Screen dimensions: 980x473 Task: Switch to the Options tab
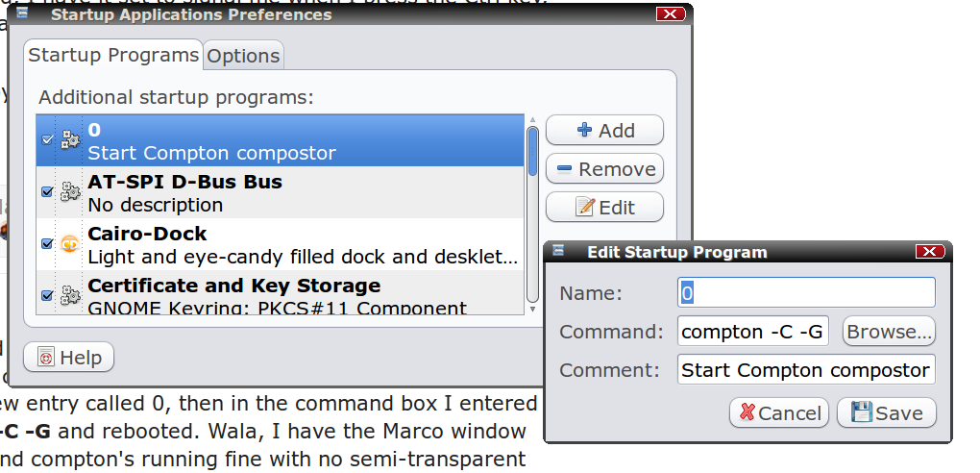[243, 56]
